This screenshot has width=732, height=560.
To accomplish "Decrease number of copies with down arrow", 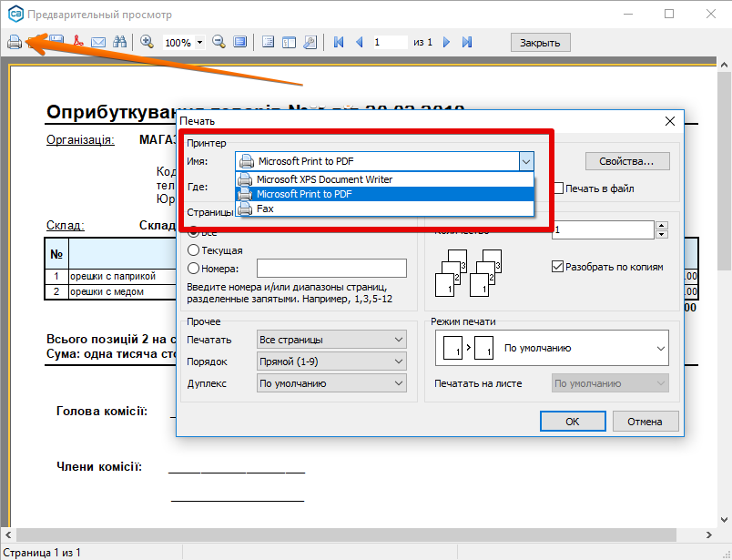I will pyautogui.click(x=662, y=234).
